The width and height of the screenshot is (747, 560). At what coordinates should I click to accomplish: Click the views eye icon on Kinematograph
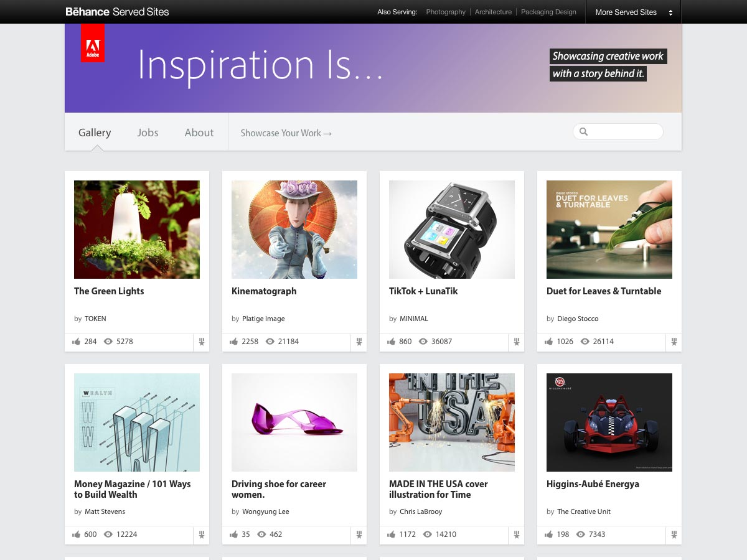pyautogui.click(x=270, y=342)
